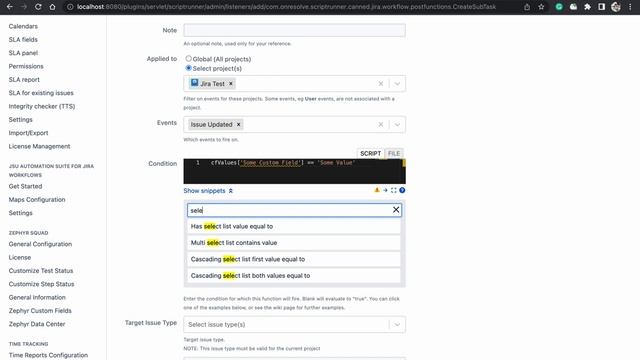The image size is (640, 360).
Task: Open the Chrome three-dot menu
Action: [x=630, y=7]
